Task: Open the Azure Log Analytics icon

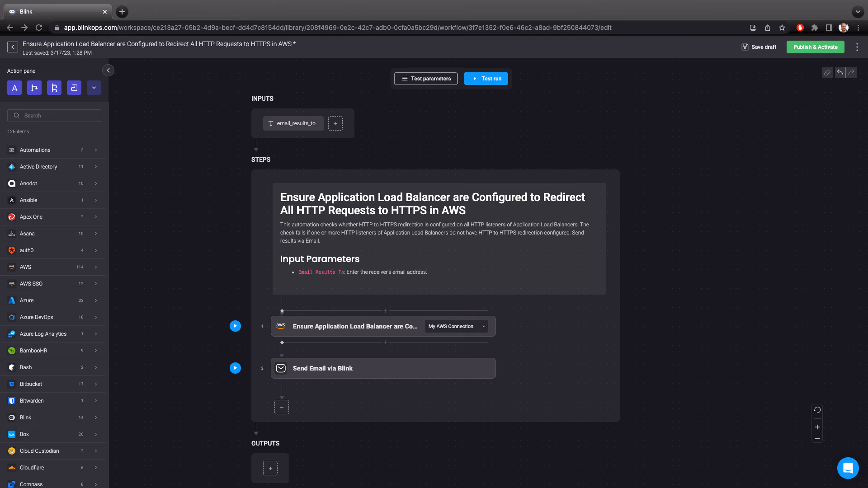Action: 12,334
